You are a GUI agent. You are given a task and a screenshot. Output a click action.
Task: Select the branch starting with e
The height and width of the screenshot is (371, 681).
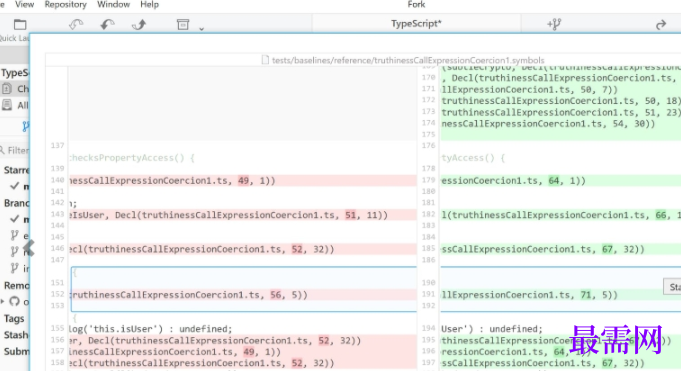(x=19, y=236)
